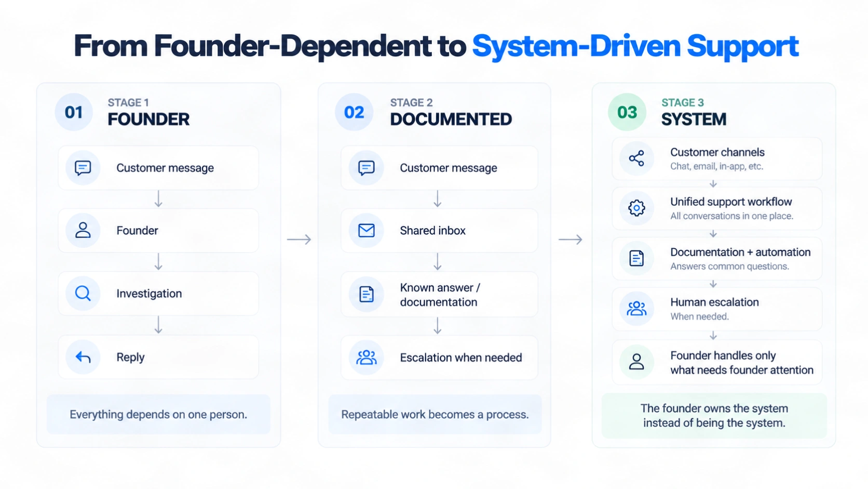Select the "Answers common questions." subtitle
Image resolution: width=868 pixels, height=489 pixels.
pos(729,266)
